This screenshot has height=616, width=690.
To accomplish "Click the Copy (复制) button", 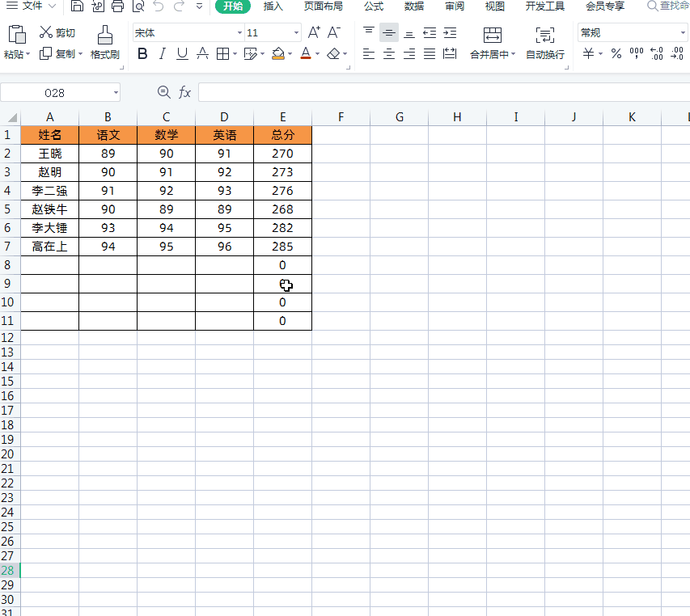I will coord(57,53).
